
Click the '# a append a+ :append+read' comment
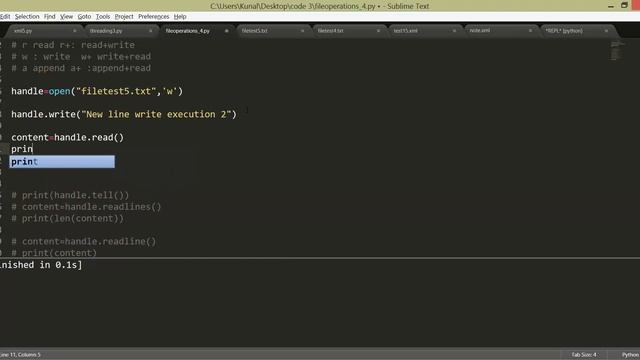(81, 68)
